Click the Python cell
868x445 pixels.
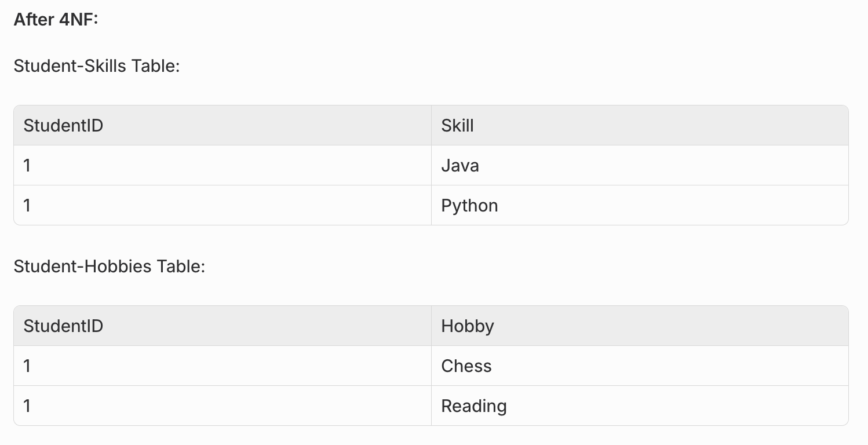click(469, 206)
